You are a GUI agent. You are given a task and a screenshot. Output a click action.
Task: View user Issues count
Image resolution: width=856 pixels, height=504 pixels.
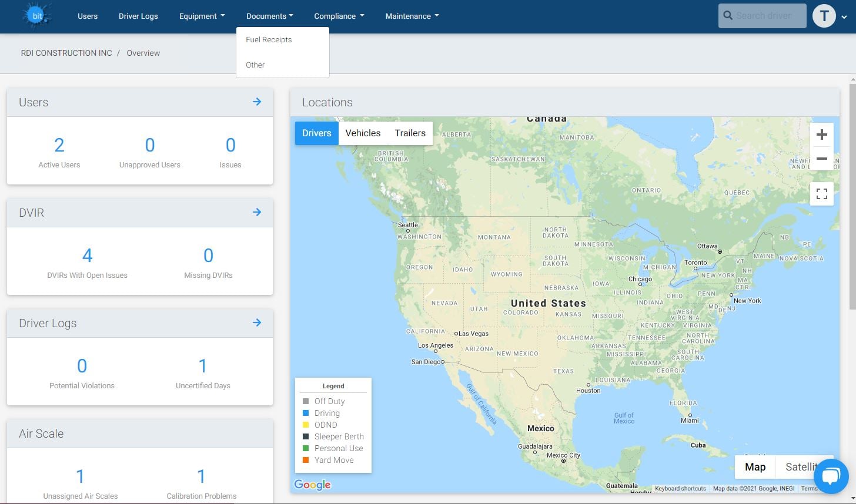coord(230,152)
